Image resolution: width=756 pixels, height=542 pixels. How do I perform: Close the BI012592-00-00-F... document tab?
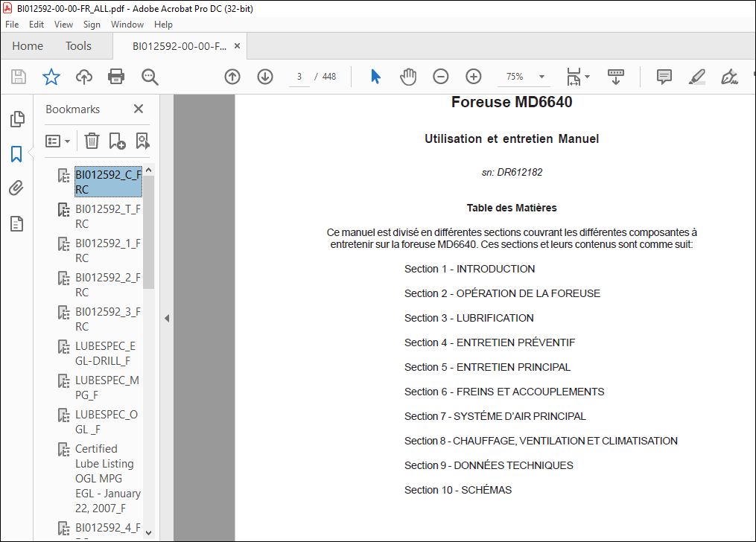[x=237, y=45]
